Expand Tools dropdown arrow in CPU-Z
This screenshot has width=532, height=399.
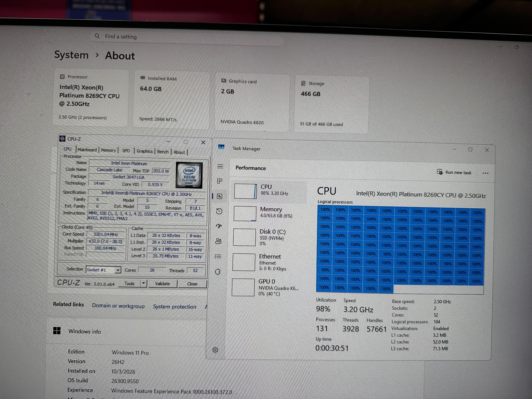(x=144, y=283)
